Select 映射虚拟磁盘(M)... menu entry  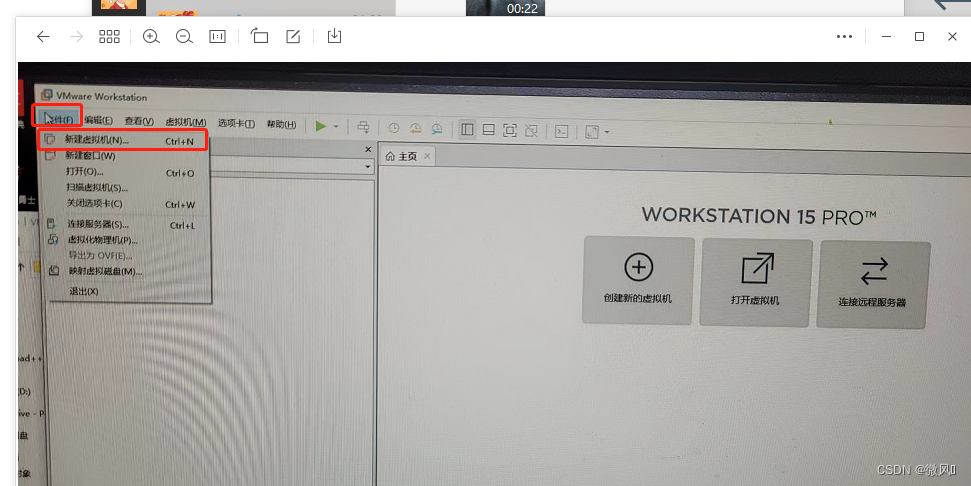coord(129,271)
